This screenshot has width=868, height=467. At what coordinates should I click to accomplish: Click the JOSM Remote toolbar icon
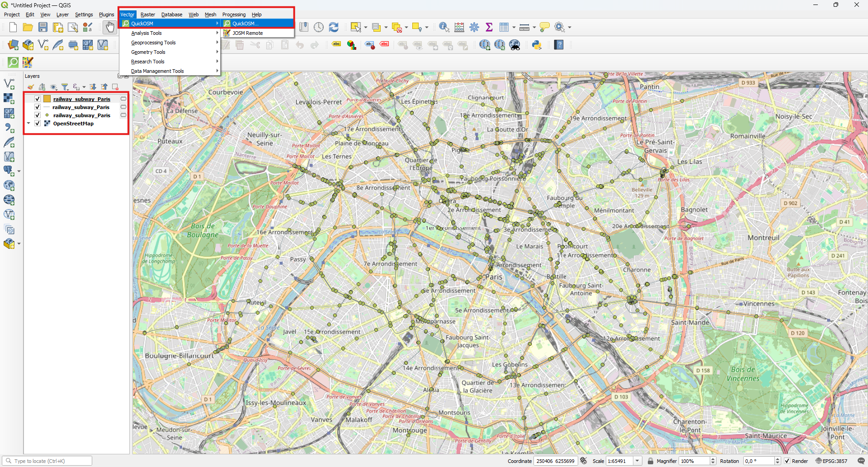28,62
